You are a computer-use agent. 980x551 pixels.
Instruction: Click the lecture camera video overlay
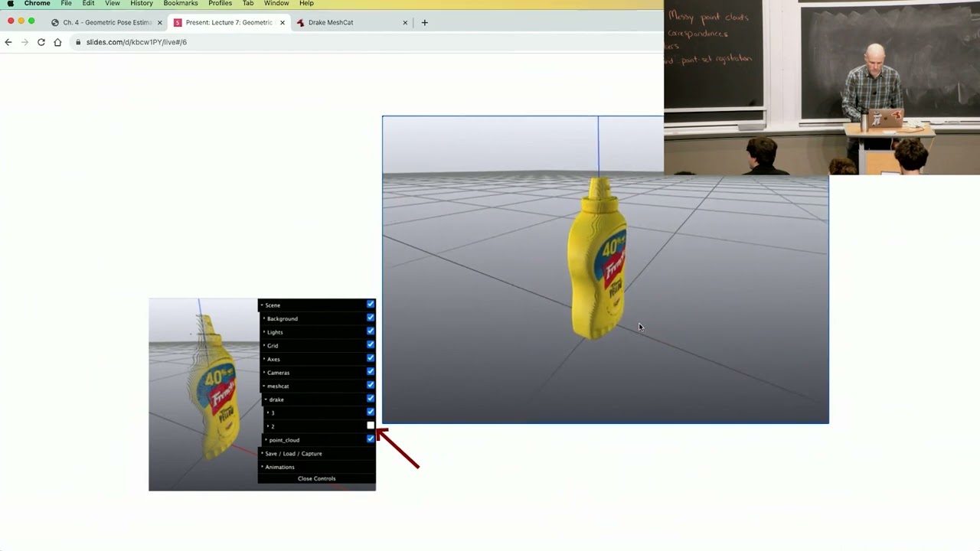coord(822,87)
